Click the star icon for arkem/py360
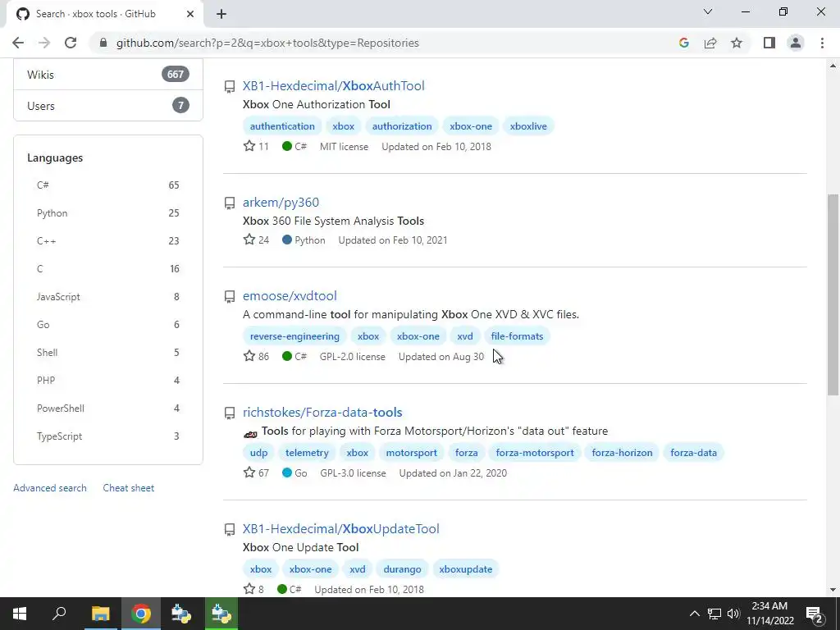The image size is (840, 630). pos(249,240)
